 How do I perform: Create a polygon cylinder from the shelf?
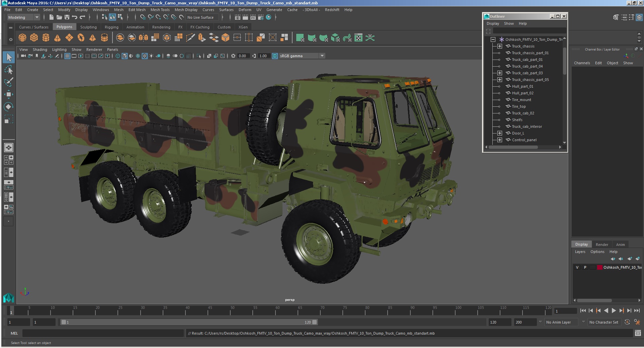click(46, 38)
